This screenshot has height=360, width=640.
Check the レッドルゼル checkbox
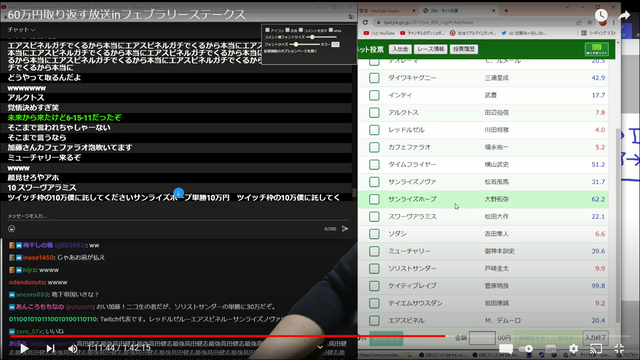point(374,130)
